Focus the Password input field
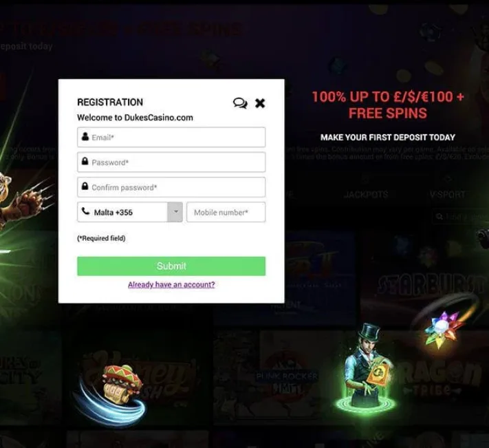The width and height of the screenshot is (489, 448). (x=171, y=162)
